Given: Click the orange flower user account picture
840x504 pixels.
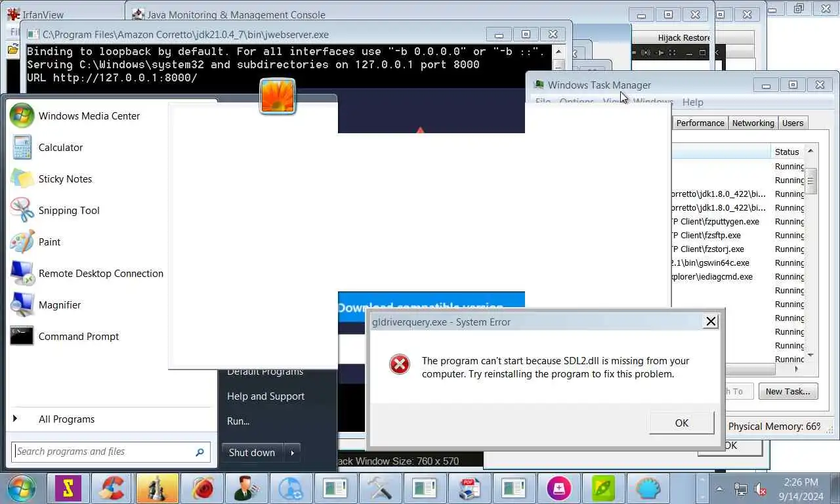Looking at the screenshot, I should [278, 96].
